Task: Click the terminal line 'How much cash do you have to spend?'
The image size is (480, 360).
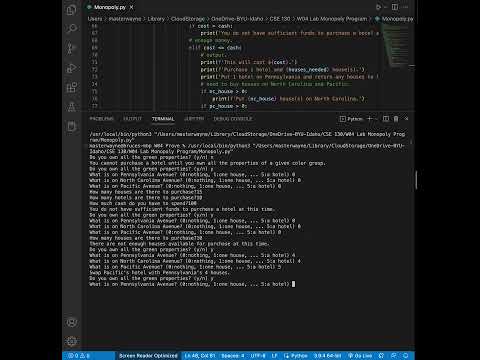Action: [x=143, y=203]
